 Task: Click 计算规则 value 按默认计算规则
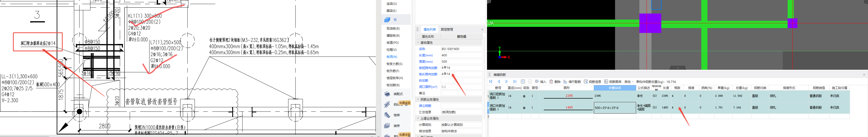pyautogui.click(x=461, y=125)
